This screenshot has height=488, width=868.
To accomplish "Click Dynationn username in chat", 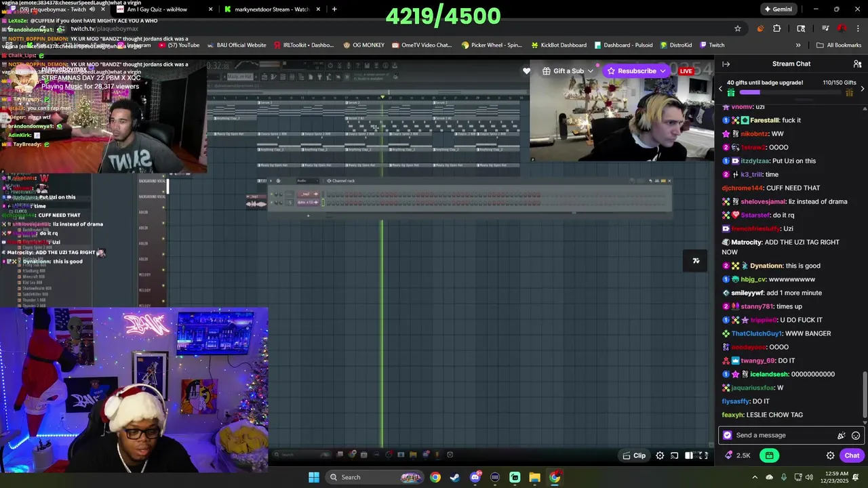I will [x=766, y=266].
